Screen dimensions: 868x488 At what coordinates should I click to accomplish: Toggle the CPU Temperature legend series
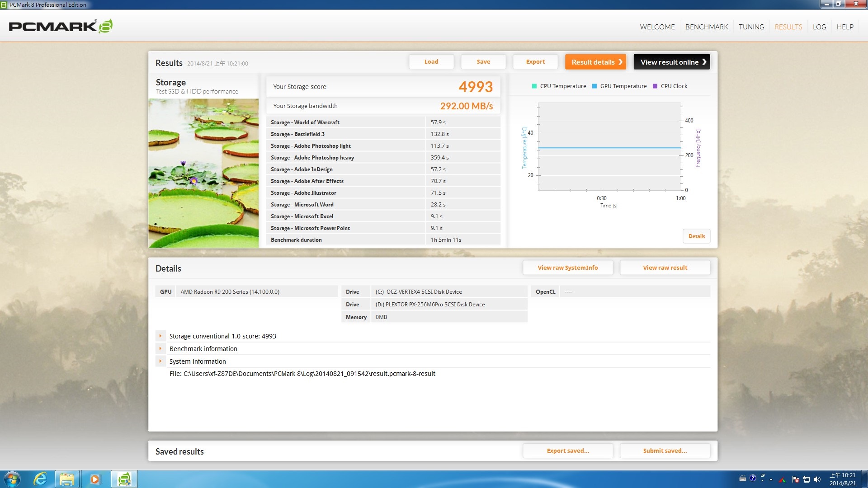point(559,86)
